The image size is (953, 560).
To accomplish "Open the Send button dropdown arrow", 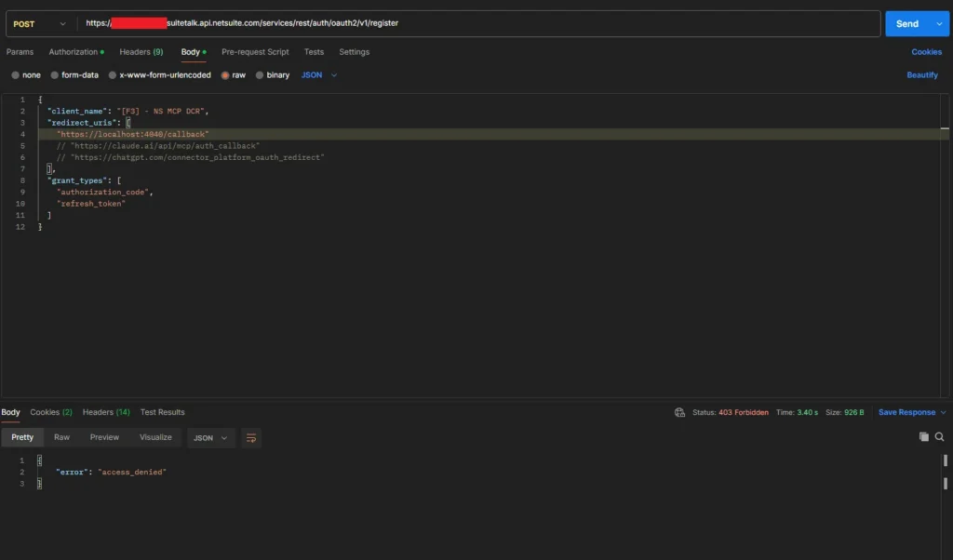I will coord(938,24).
